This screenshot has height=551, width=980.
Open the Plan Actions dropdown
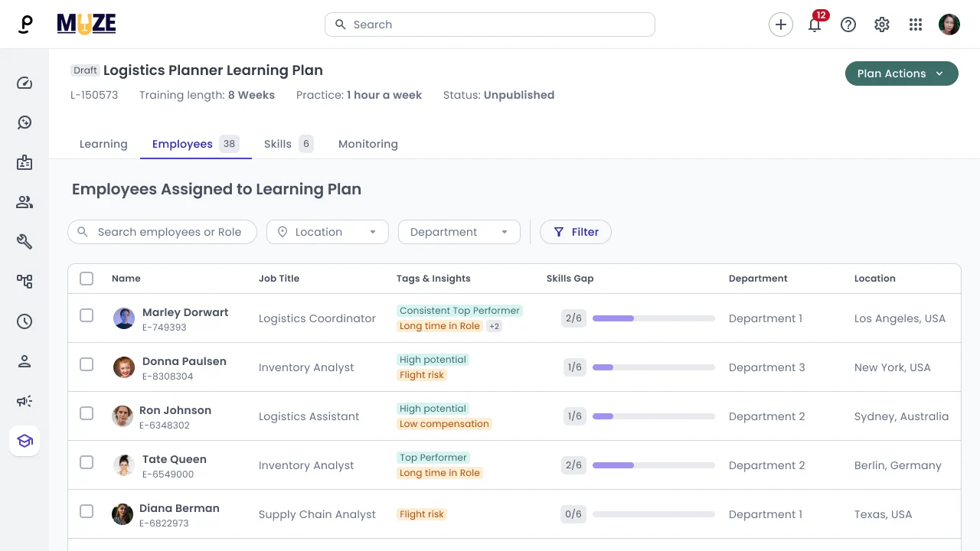coord(902,73)
